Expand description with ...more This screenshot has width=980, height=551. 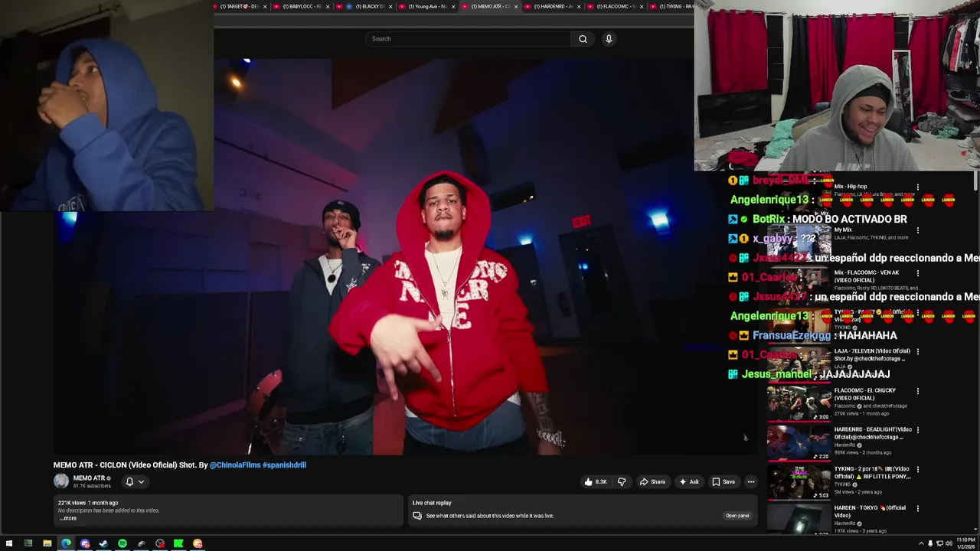[68, 518]
